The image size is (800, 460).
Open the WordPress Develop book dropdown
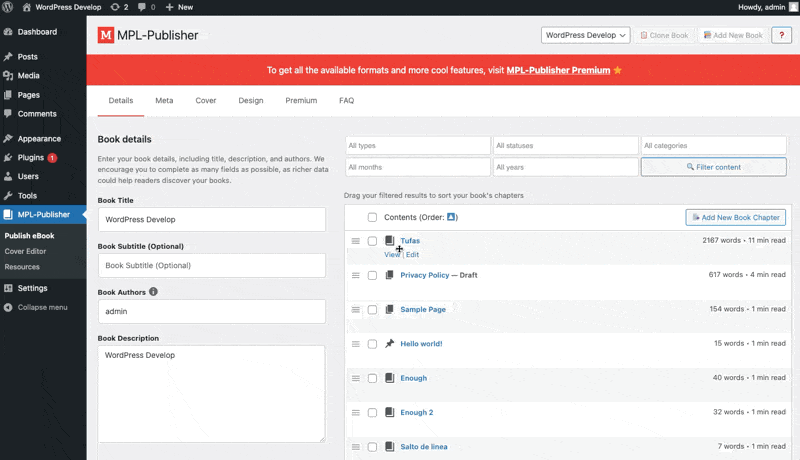(585, 35)
